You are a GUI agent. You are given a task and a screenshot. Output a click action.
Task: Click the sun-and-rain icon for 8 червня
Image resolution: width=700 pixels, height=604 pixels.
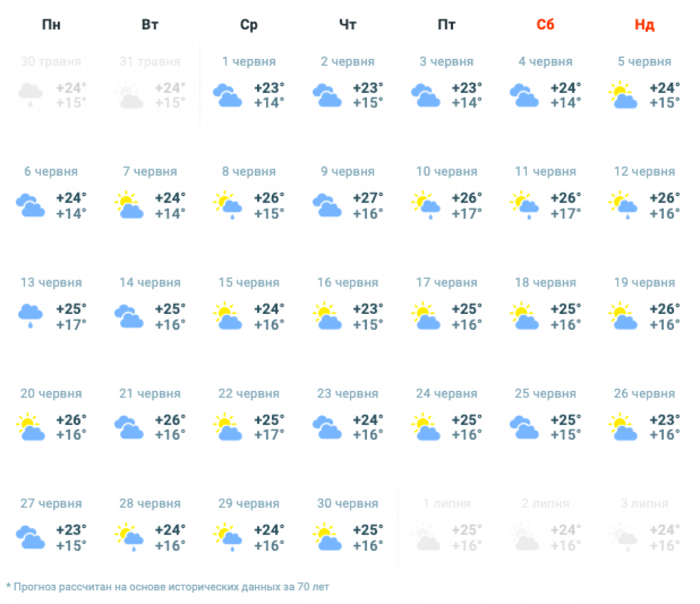click(228, 205)
